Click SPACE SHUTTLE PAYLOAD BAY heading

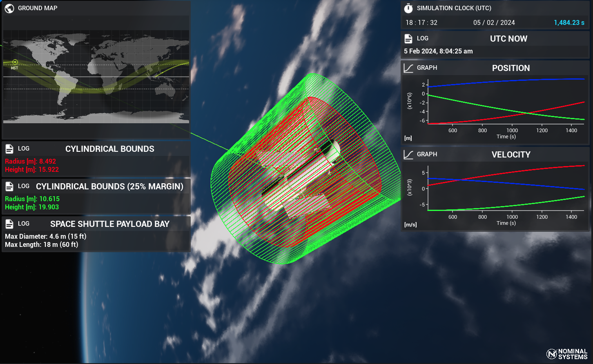[x=110, y=224]
